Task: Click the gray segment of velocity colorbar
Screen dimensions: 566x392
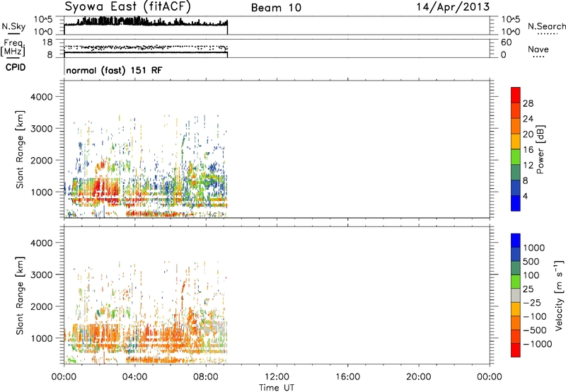Action: (x=516, y=295)
